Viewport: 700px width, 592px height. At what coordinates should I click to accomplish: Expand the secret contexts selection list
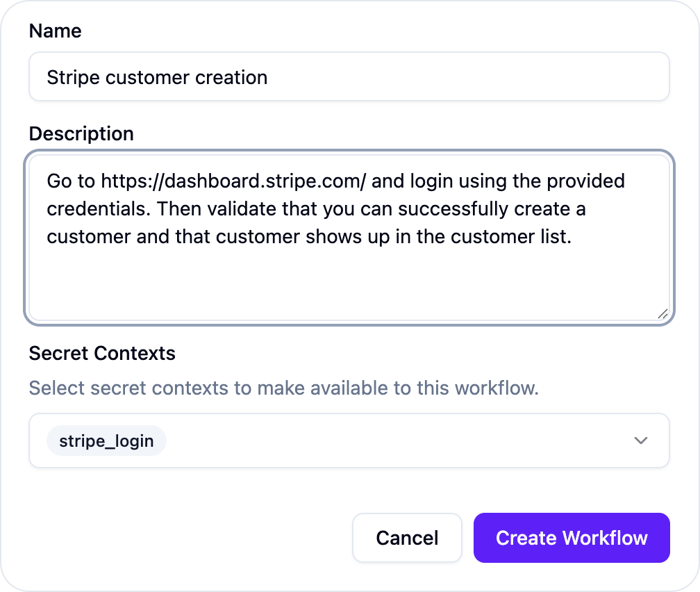point(641,440)
